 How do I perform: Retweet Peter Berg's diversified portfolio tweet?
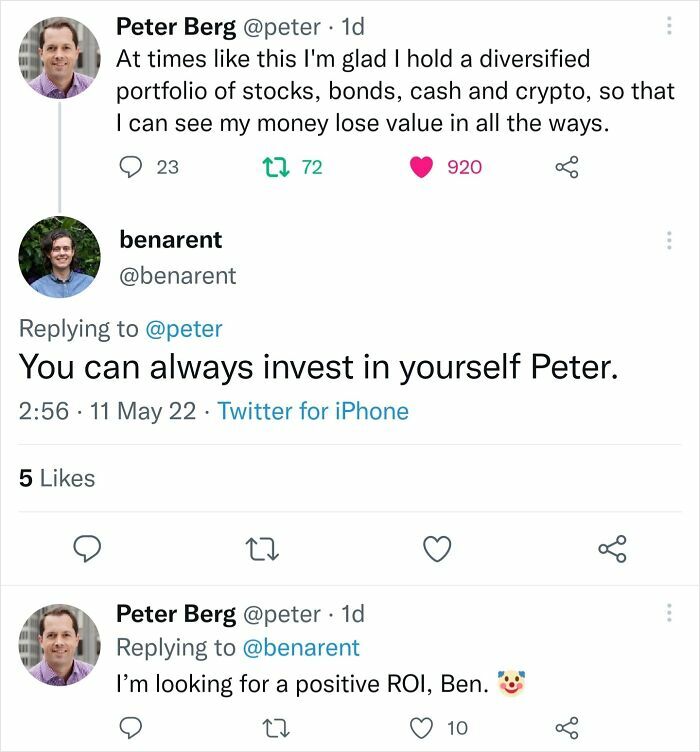(282, 167)
